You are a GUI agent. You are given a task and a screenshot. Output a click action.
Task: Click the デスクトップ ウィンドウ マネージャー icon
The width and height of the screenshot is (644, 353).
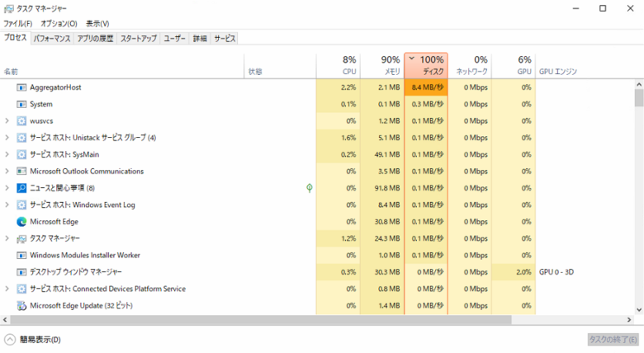[21, 272]
